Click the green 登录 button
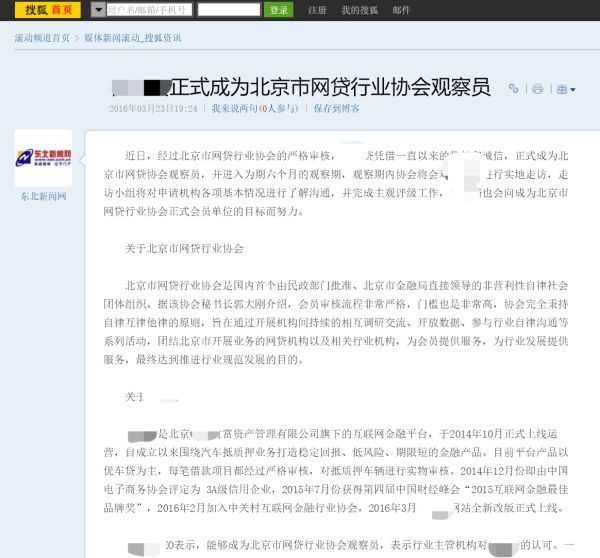The image size is (600, 558). 279,10
